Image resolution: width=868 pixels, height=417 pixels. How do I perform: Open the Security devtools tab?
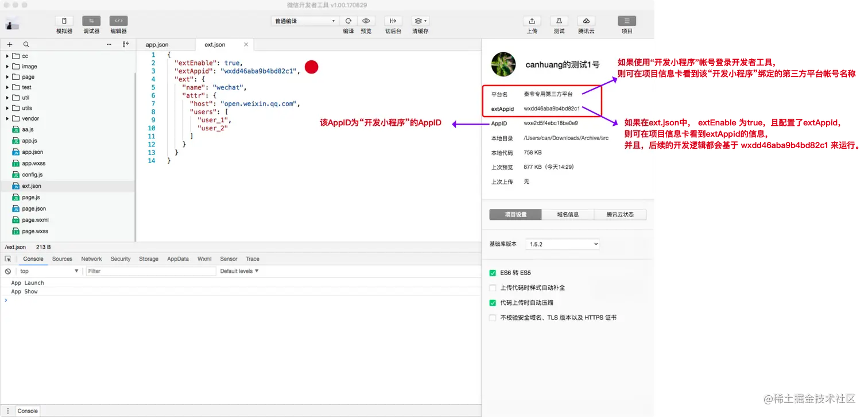[x=121, y=259]
